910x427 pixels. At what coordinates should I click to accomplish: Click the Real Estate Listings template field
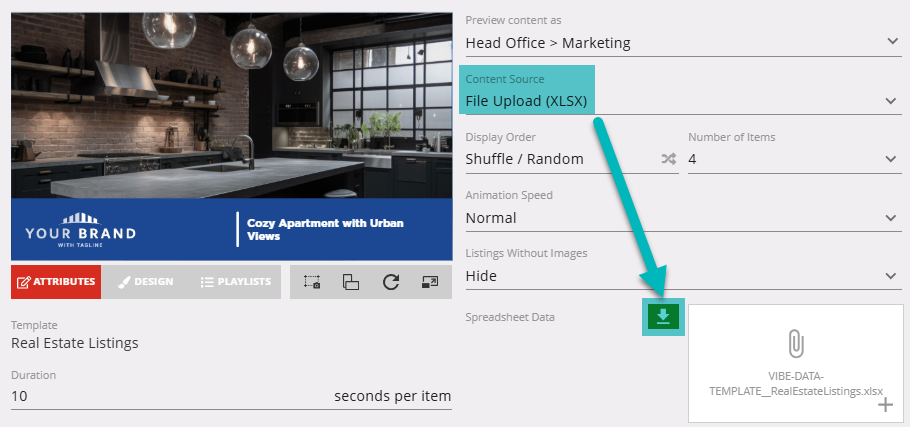pos(75,343)
